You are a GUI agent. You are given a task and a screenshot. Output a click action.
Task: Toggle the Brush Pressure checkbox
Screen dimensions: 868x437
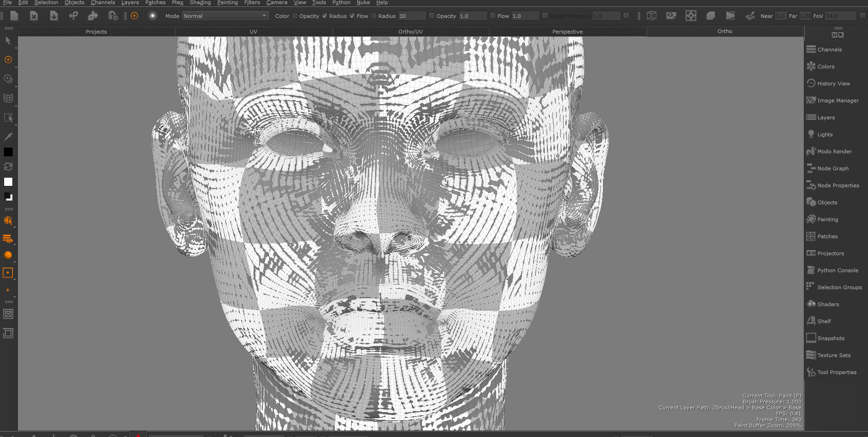pos(545,16)
